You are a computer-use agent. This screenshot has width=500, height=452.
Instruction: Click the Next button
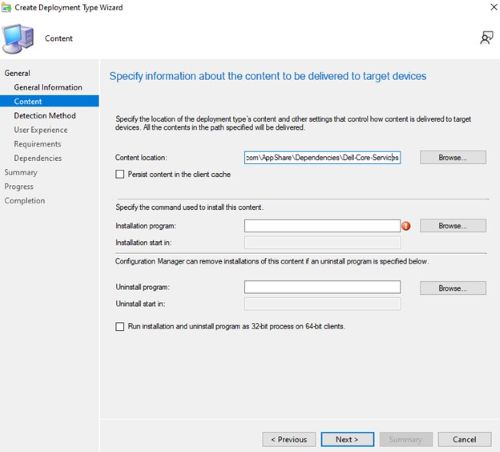click(347, 439)
